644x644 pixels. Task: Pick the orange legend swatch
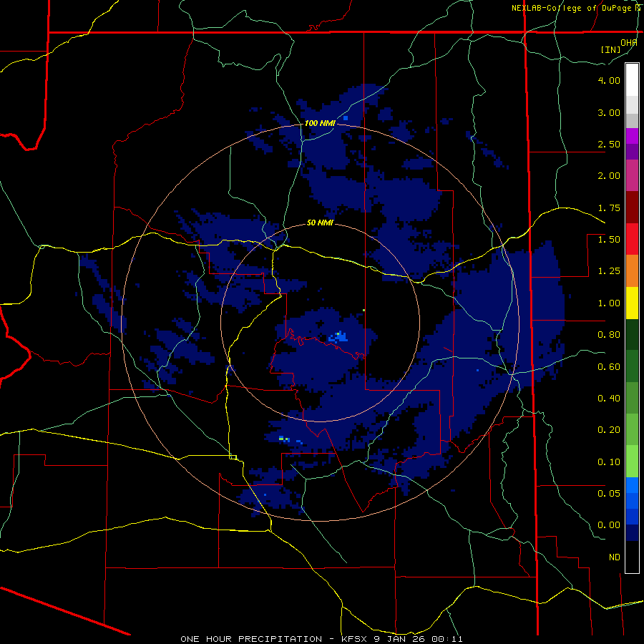click(x=632, y=271)
